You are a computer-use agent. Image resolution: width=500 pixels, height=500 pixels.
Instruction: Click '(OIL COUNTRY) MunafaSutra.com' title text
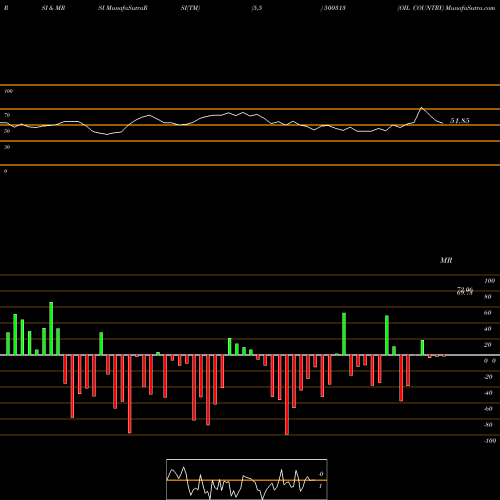coord(446,8)
